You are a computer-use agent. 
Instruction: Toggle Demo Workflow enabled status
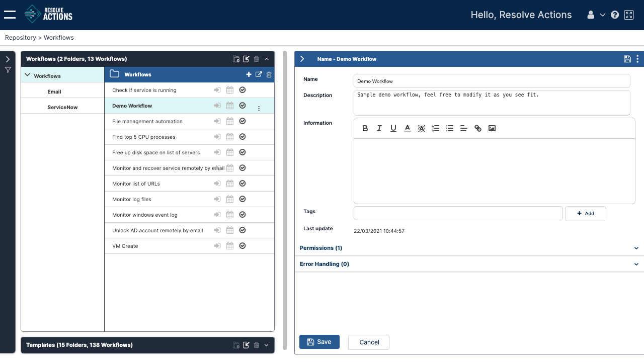click(x=243, y=106)
